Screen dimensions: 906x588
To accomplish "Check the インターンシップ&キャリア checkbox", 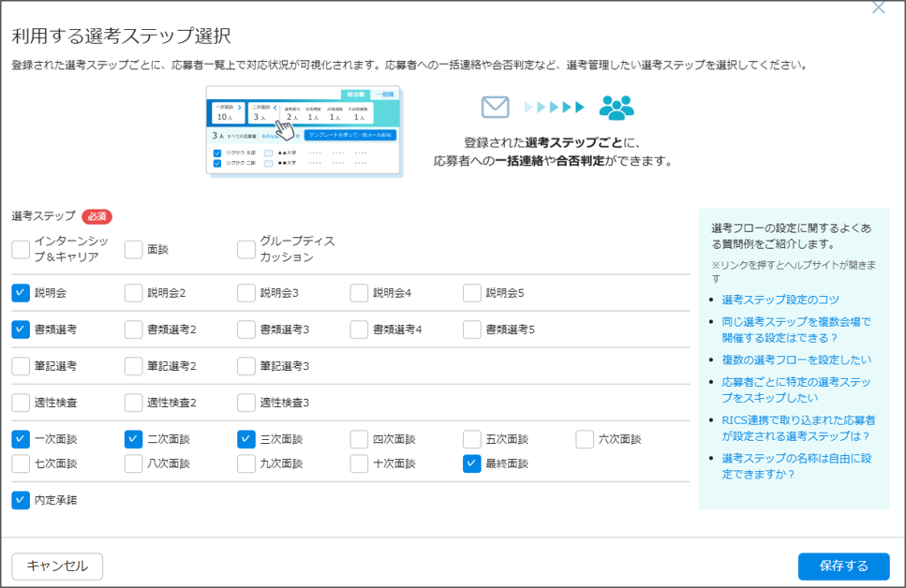I will (21, 249).
